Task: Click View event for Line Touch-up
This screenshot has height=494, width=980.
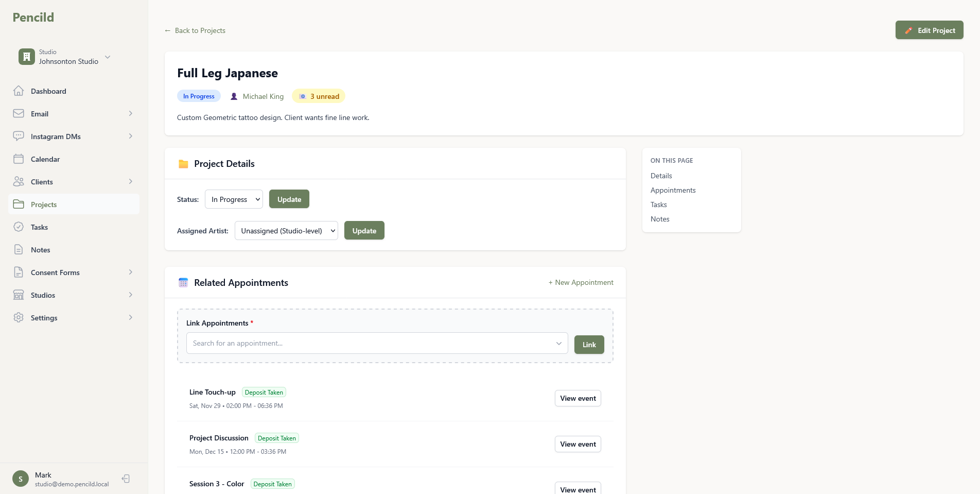Action: [x=577, y=398]
